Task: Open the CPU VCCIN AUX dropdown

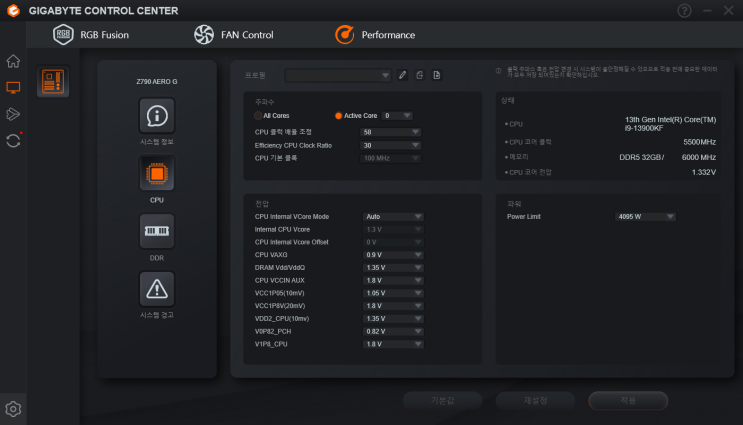Action: click(x=393, y=280)
